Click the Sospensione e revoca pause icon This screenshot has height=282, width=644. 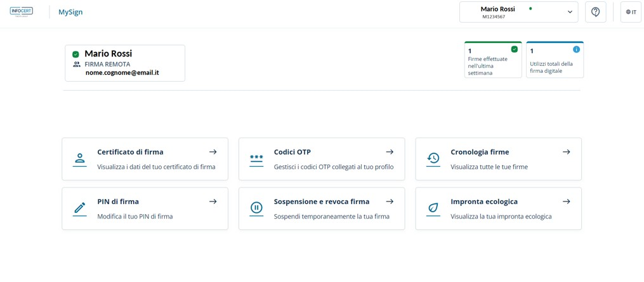click(256, 208)
